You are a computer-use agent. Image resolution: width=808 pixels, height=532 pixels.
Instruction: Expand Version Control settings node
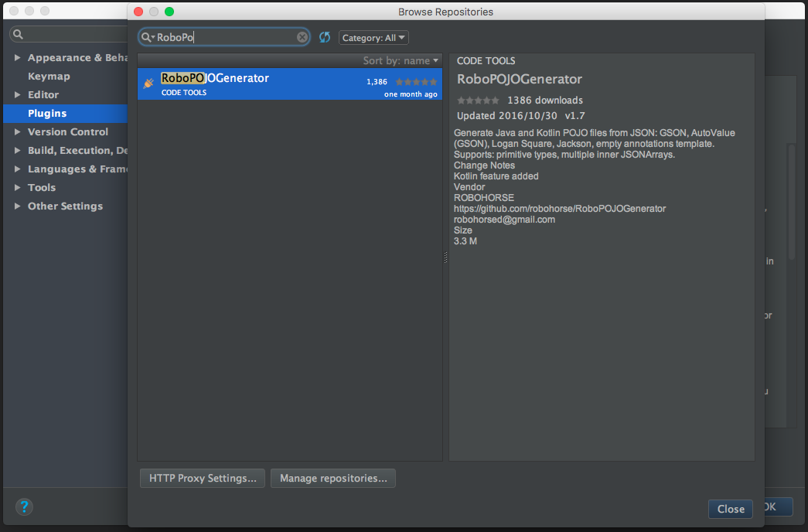pyautogui.click(x=17, y=132)
